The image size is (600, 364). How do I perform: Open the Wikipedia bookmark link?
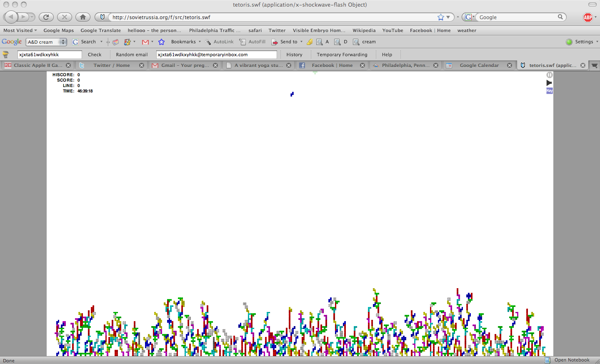point(364,30)
